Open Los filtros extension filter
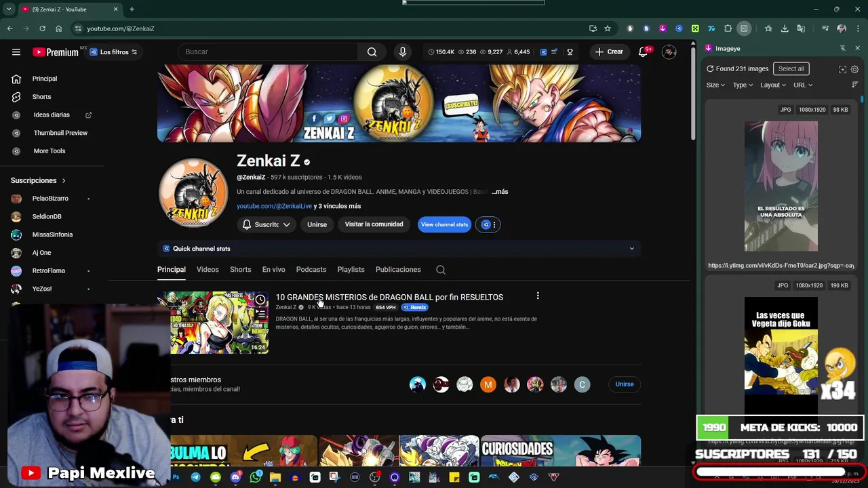The image size is (868, 488). point(113,52)
